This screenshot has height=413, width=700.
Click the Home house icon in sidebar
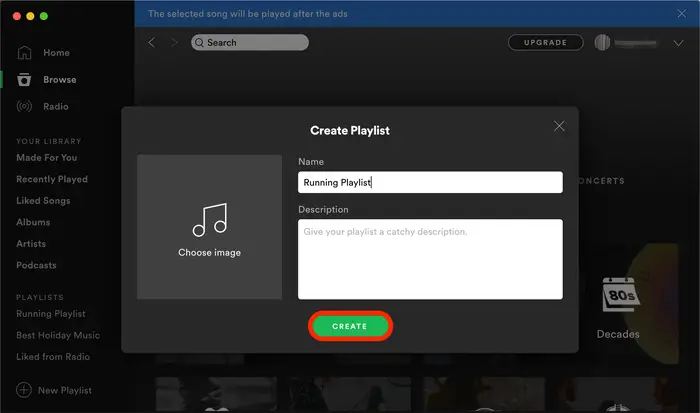click(x=24, y=53)
